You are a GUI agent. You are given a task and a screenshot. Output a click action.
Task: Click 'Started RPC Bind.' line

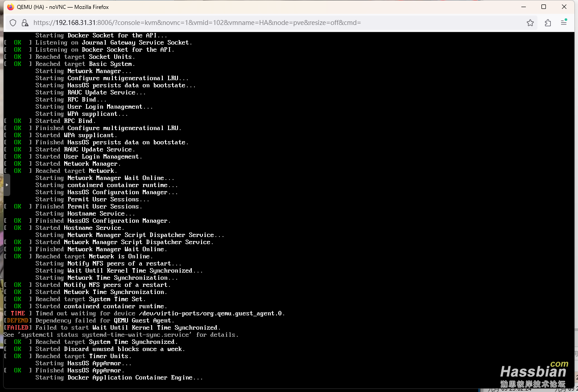pyautogui.click(x=66, y=121)
